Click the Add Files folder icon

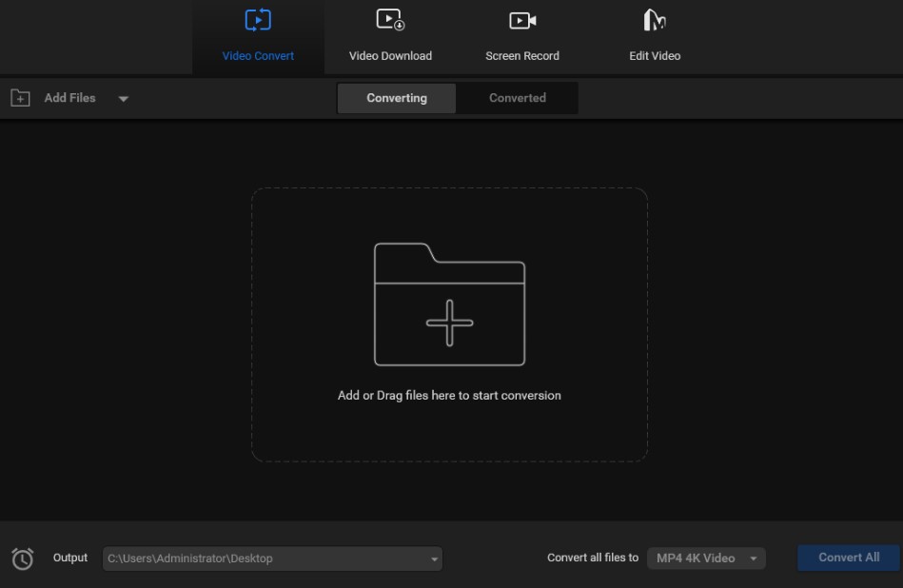point(20,98)
